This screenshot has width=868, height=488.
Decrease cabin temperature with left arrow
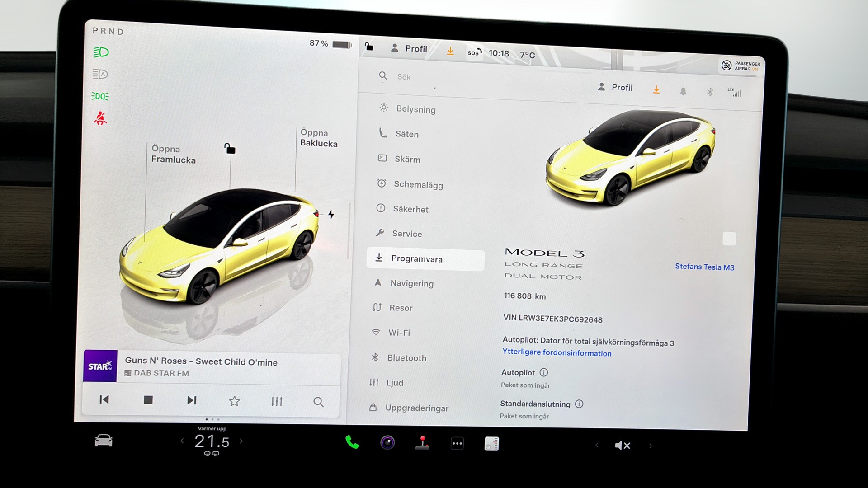[x=182, y=441]
